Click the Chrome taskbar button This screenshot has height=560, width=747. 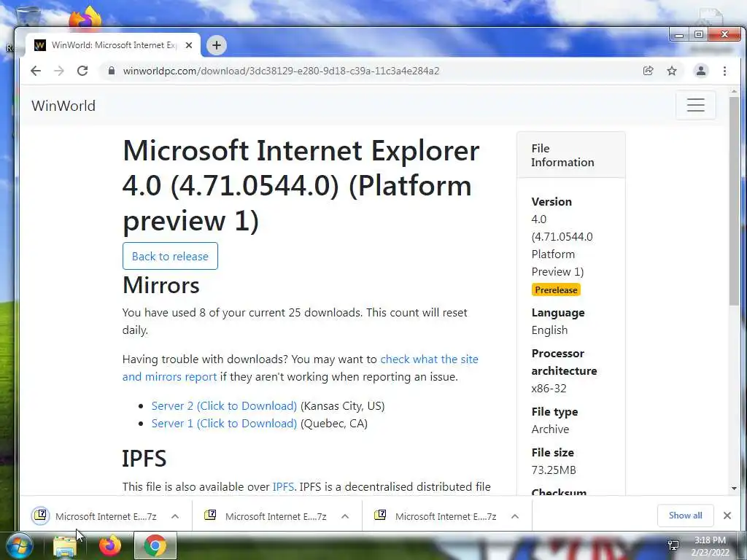coord(155,545)
